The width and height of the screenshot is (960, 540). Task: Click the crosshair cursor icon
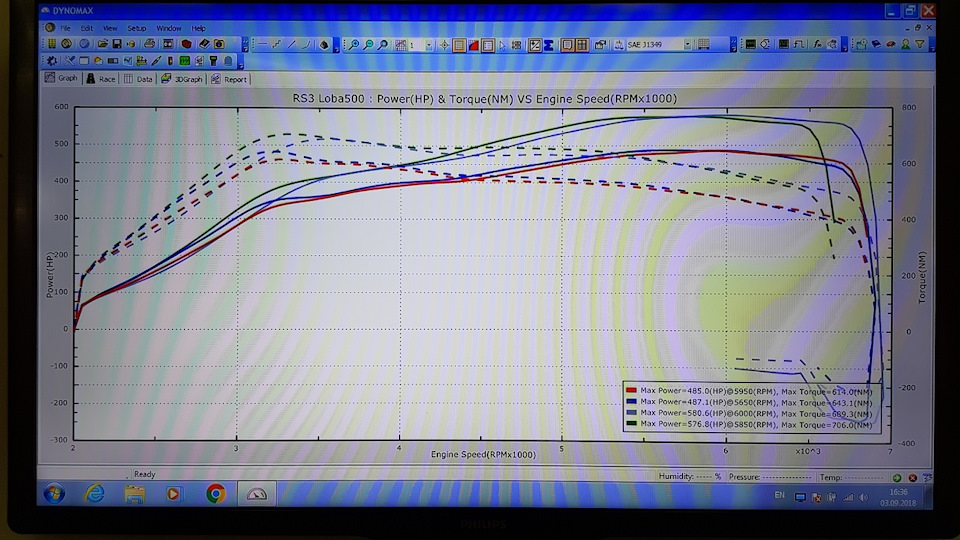pyautogui.click(x=444, y=45)
